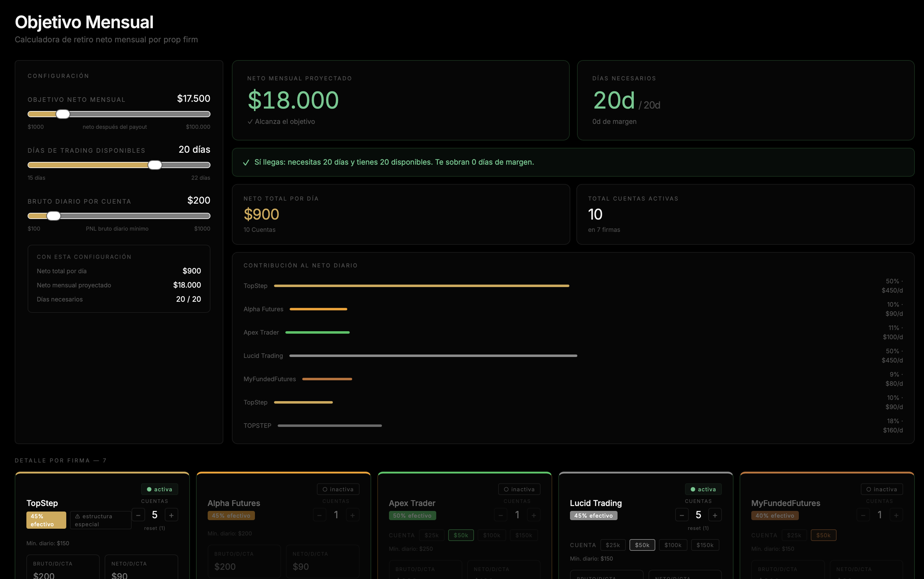Toggle Lucid Trading activa status badge
The height and width of the screenshot is (579, 924).
pos(703,489)
